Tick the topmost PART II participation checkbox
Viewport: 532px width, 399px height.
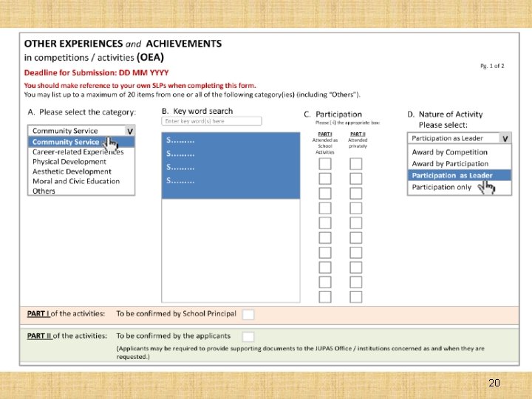click(x=356, y=164)
